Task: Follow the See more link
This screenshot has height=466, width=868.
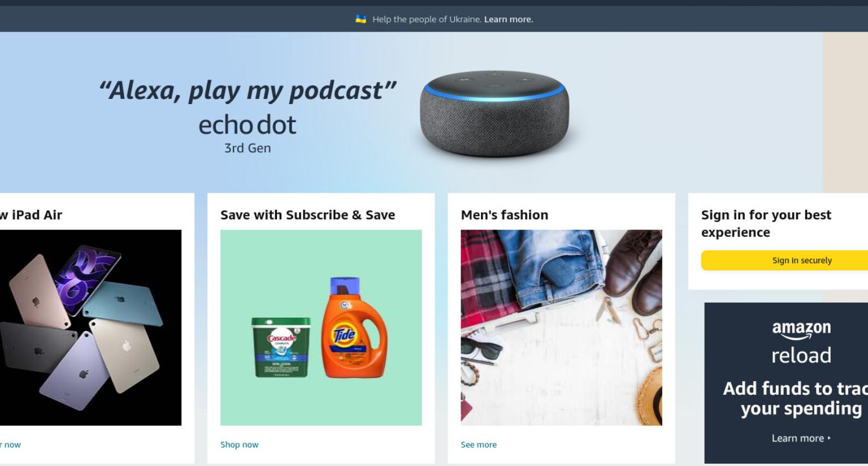Action: click(479, 445)
